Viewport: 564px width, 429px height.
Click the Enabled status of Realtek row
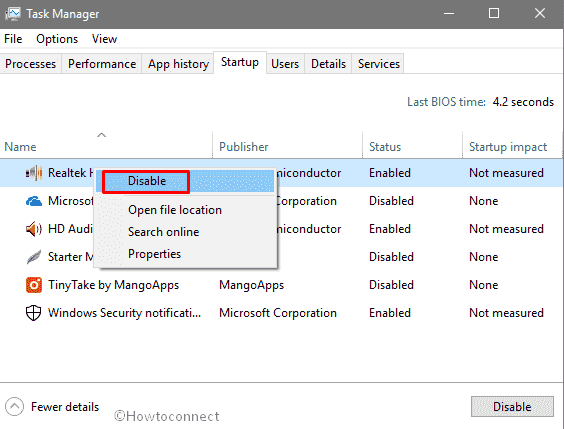[390, 173]
